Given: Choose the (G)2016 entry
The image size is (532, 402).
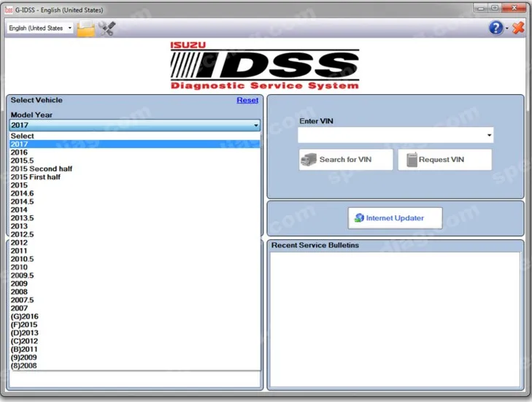Looking at the screenshot, I should tap(135, 317).
